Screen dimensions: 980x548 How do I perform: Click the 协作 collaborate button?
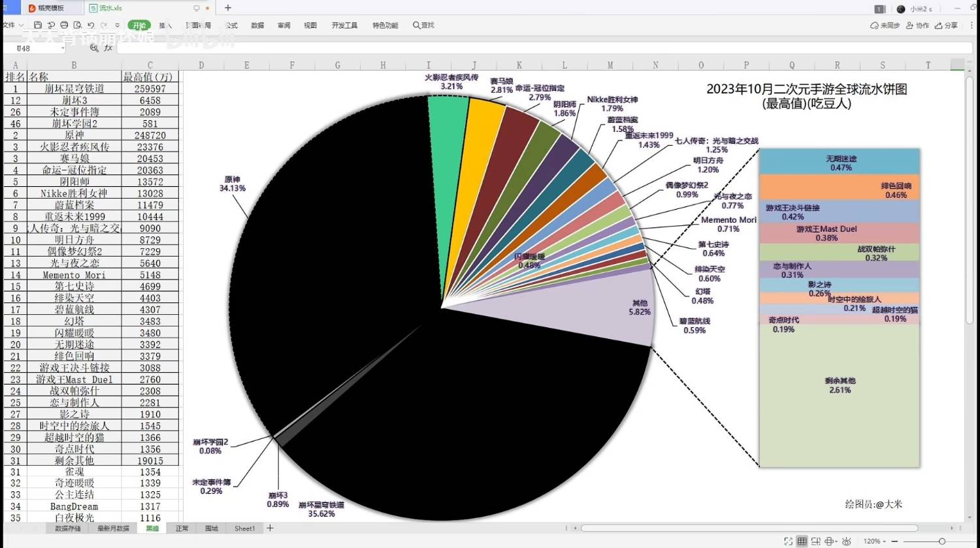pyautogui.click(x=917, y=25)
